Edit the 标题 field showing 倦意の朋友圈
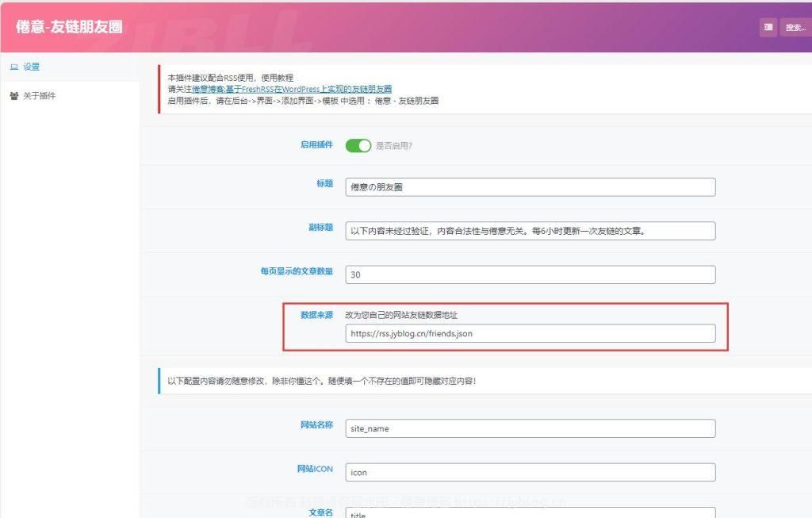This screenshot has height=518, width=812. [530, 186]
